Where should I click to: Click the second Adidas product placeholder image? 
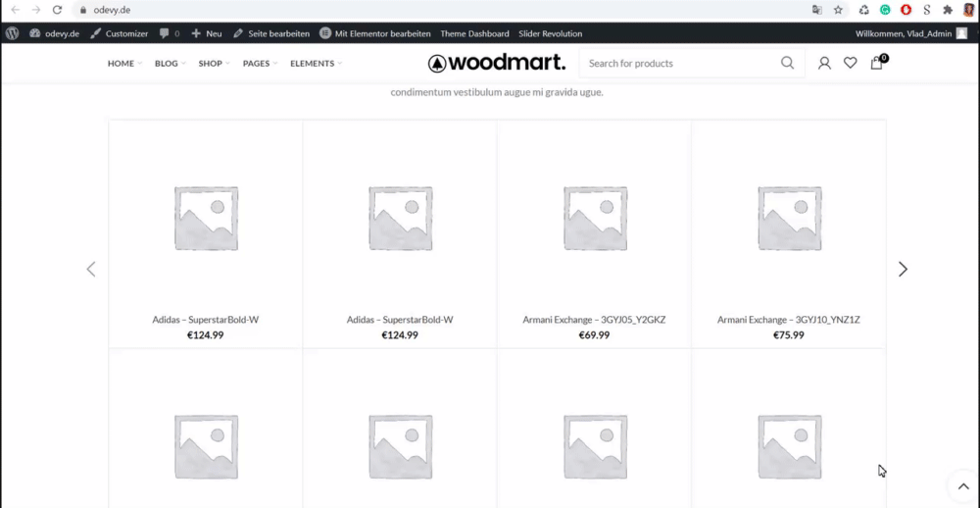(x=400, y=219)
